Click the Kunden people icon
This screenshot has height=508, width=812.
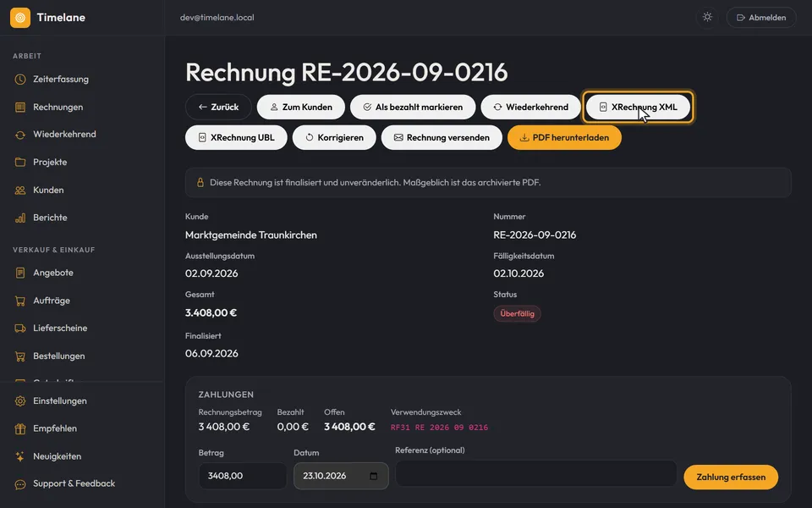pyautogui.click(x=20, y=190)
